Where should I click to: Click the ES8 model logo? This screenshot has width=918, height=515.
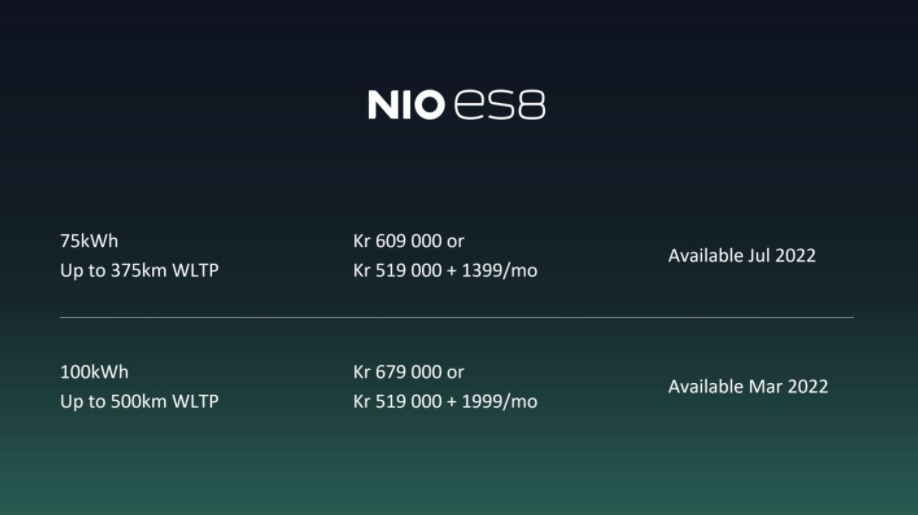500,105
